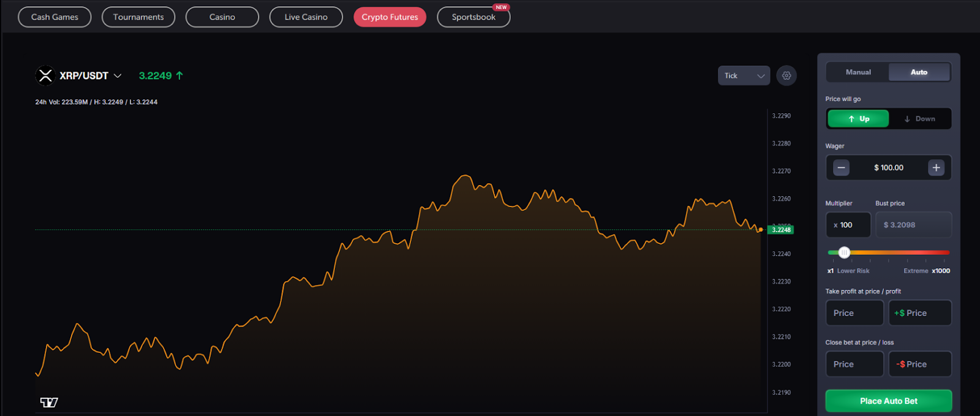Click the $100.00 wager amount field

coord(889,168)
